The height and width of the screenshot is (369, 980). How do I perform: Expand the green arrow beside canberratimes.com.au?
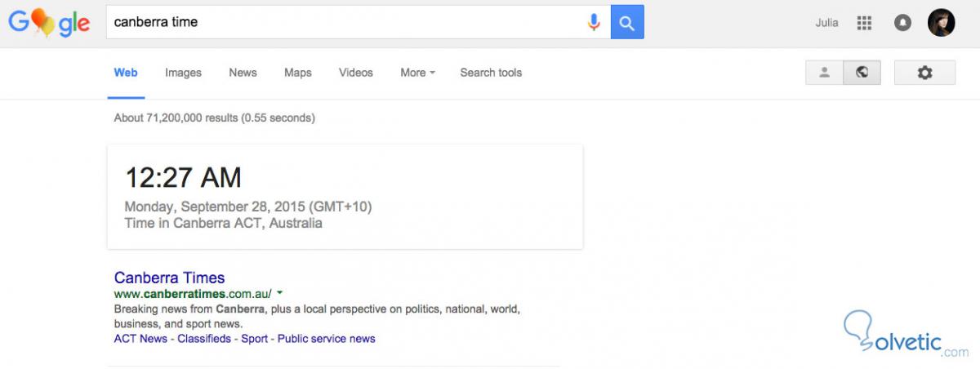(x=279, y=292)
